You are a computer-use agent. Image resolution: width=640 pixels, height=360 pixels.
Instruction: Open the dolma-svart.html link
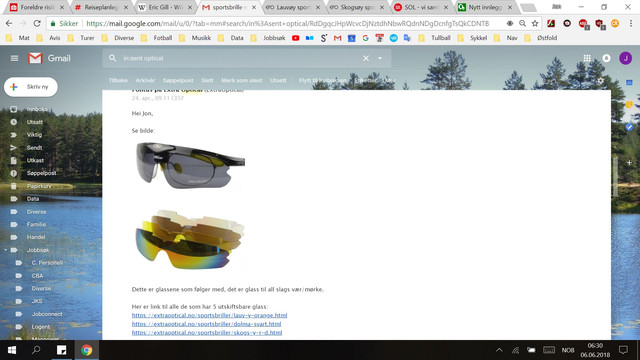click(x=207, y=324)
